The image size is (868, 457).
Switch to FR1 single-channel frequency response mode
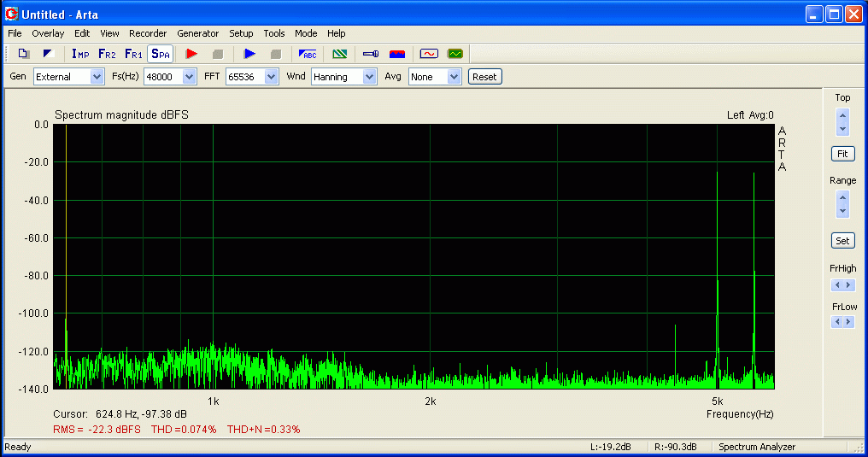tap(133, 54)
